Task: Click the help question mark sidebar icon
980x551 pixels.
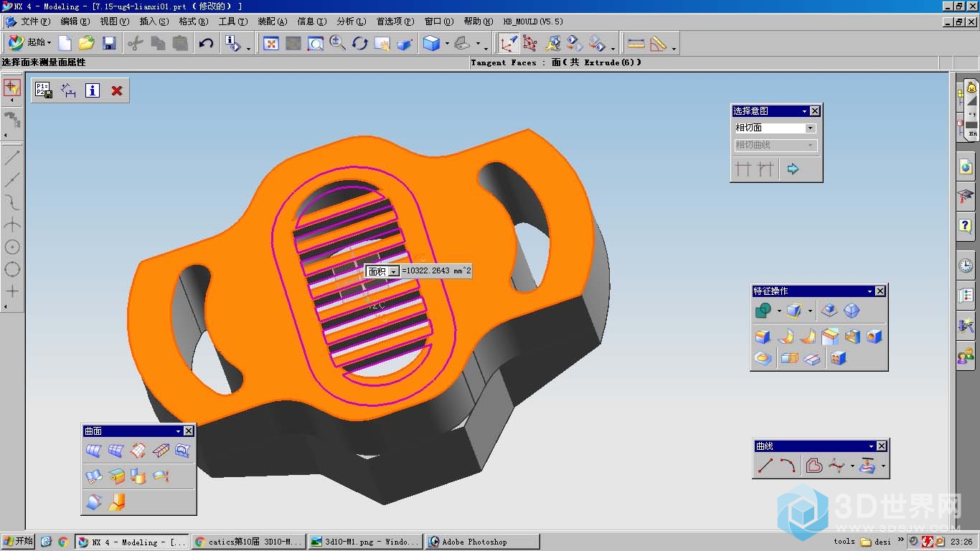Action: 966,226
